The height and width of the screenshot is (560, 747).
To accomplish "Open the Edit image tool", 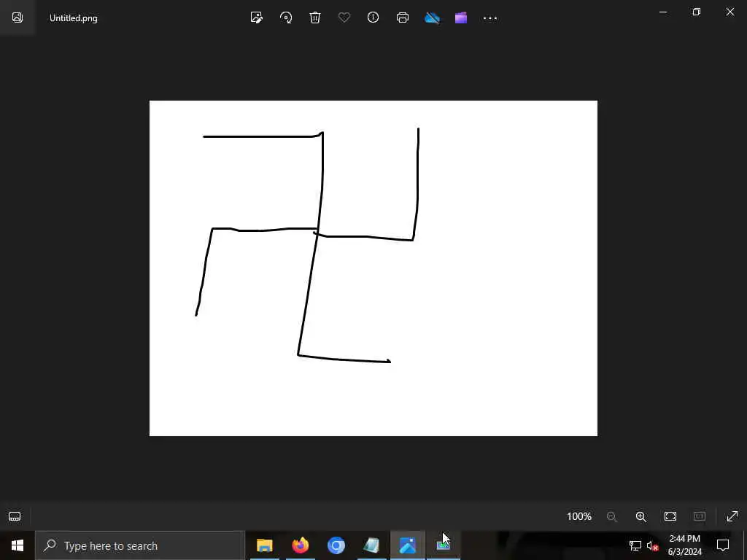I will click(256, 17).
